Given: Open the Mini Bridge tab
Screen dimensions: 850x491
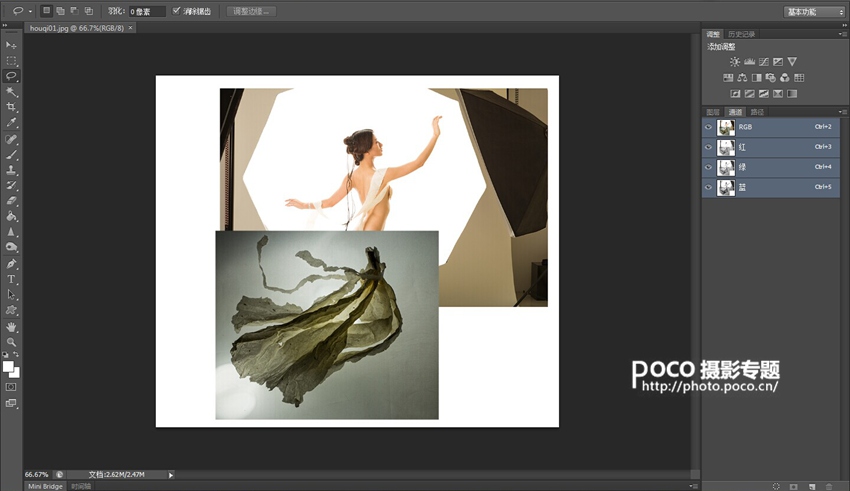Looking at the screenshot, I should click(46, 486).
